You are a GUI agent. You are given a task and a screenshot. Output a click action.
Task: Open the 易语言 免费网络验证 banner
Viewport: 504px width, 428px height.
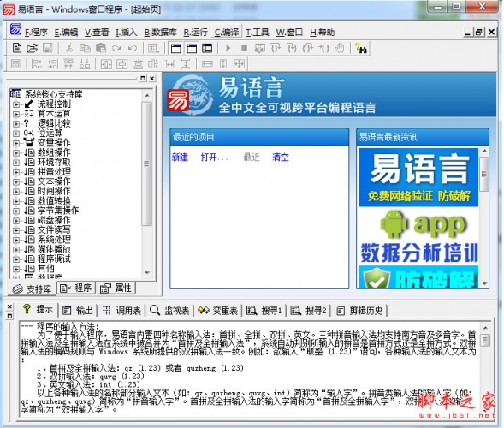[418, 177]
